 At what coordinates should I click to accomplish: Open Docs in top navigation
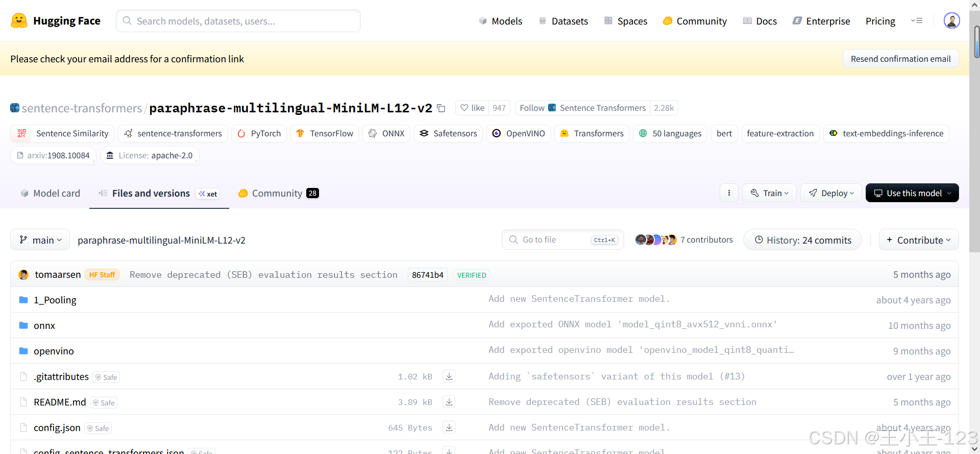tap(760, 21)
